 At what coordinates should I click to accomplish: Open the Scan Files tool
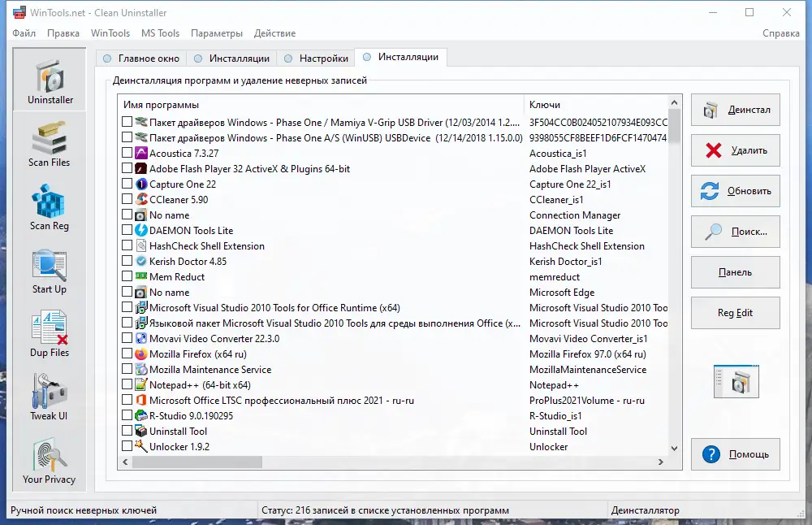click(50, 144)
